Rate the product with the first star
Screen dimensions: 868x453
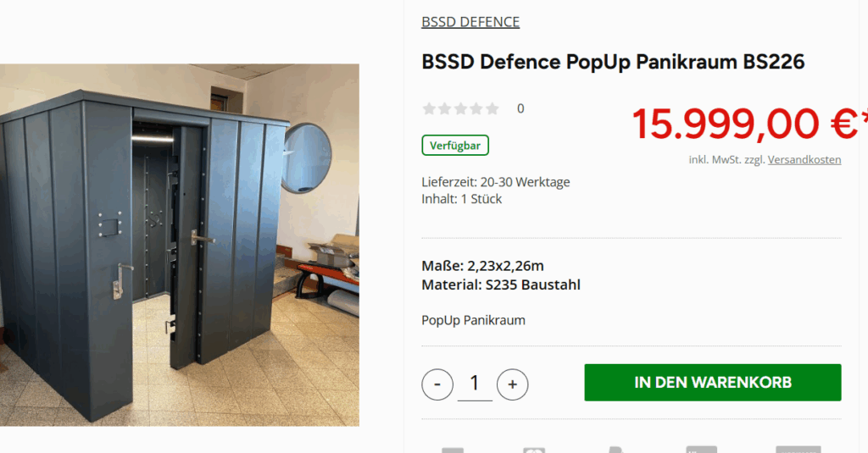coord(429,108)
